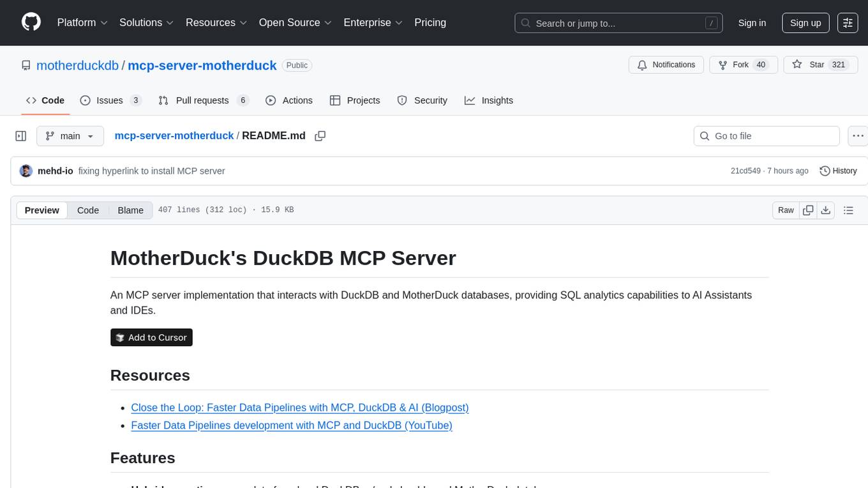The height and width of the screenshot is (488, 868).
Task: Open the Actions tab
Action: 289,100
